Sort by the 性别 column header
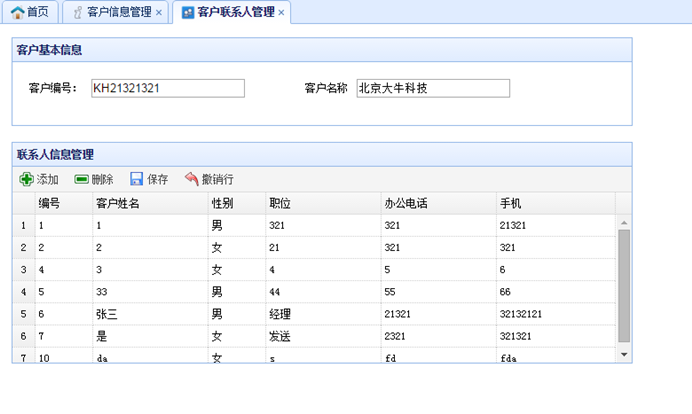The width and height of the screenshot is (692, 414). pos(237,203)
